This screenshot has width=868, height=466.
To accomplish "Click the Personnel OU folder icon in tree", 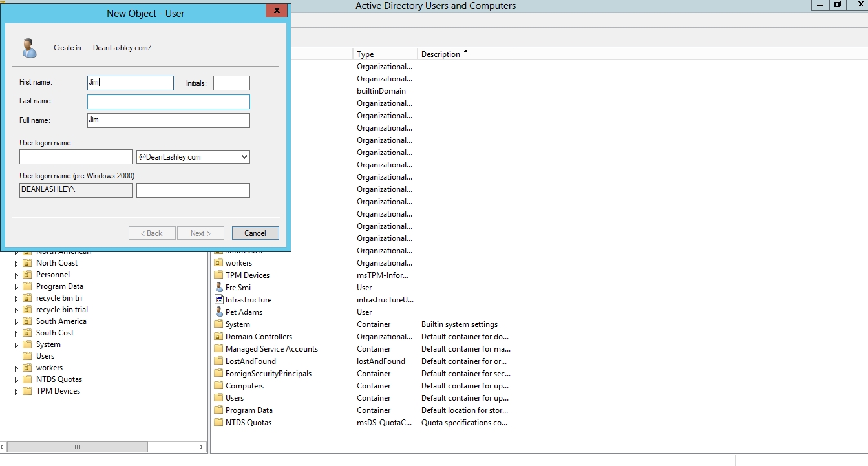I will point(27,275).
